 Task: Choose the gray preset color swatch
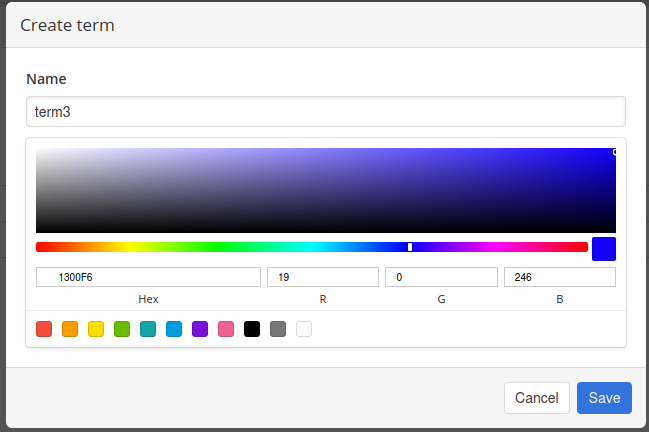278,329
